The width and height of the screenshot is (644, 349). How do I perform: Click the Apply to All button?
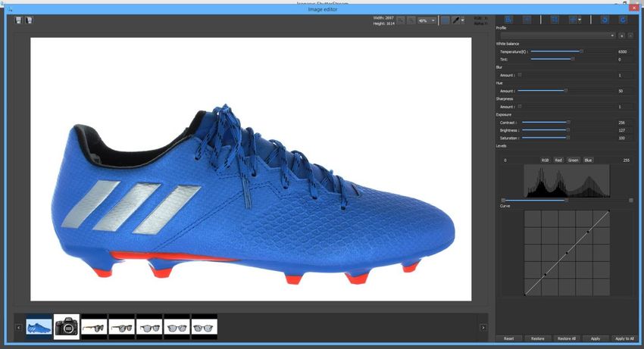624,338
